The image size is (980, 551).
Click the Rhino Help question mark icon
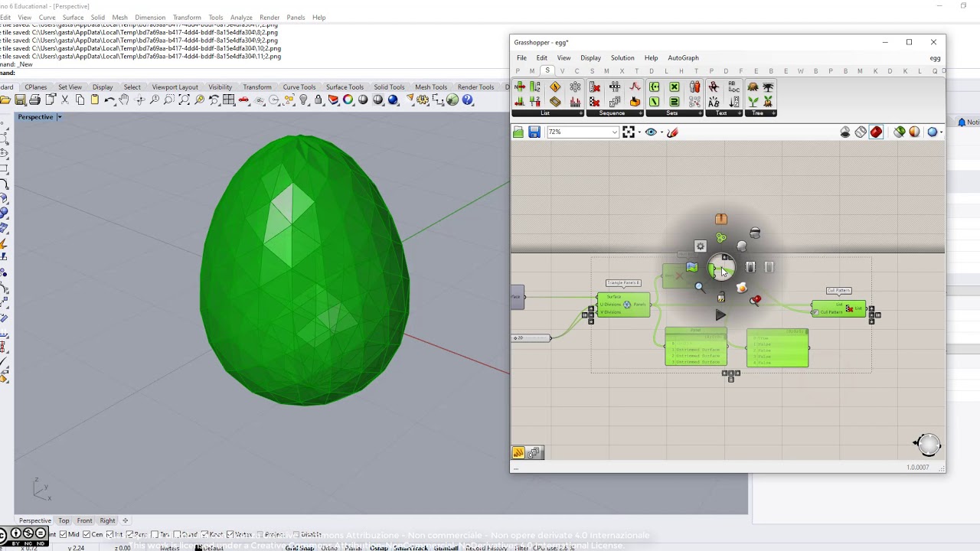pyautogui.click(x=467, y=99)
